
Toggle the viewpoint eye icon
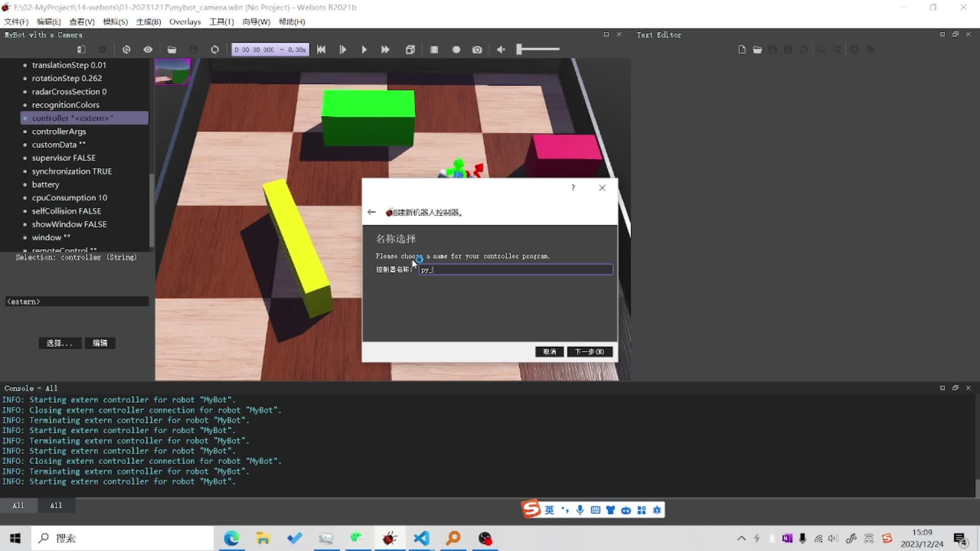(148, 49)
